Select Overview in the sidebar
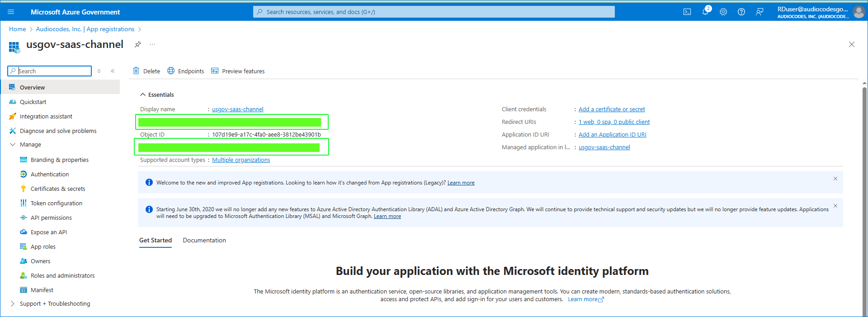 pyautogui.click(x=60, y=87)
